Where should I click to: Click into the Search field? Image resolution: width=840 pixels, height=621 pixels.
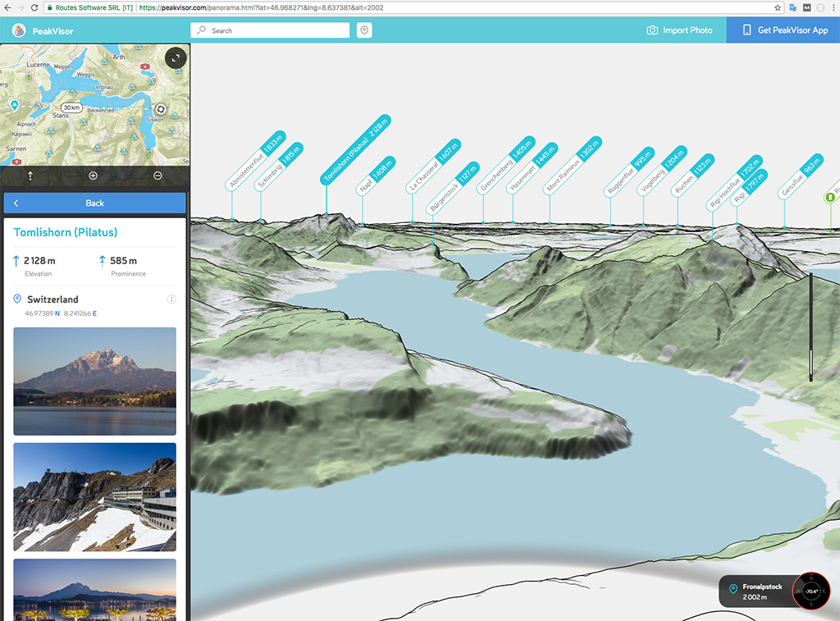276,30
